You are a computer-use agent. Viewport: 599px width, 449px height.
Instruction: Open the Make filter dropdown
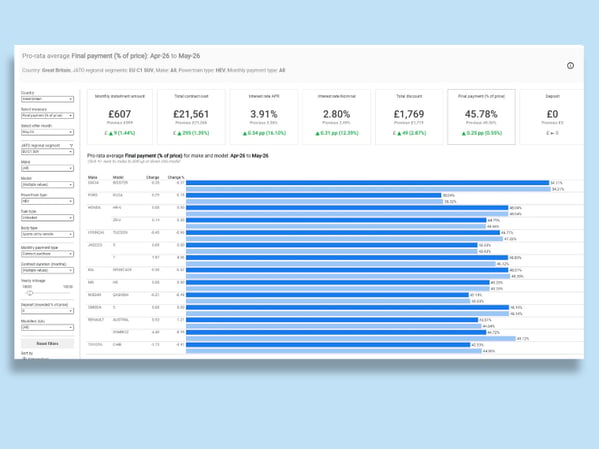point(47,168)
